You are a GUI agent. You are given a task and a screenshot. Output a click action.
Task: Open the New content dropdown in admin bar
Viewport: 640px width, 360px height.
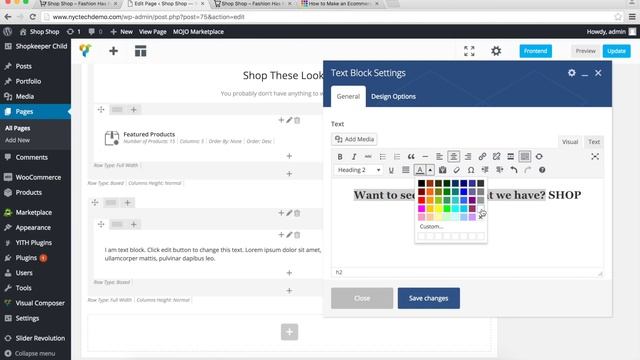pos(122,32)
